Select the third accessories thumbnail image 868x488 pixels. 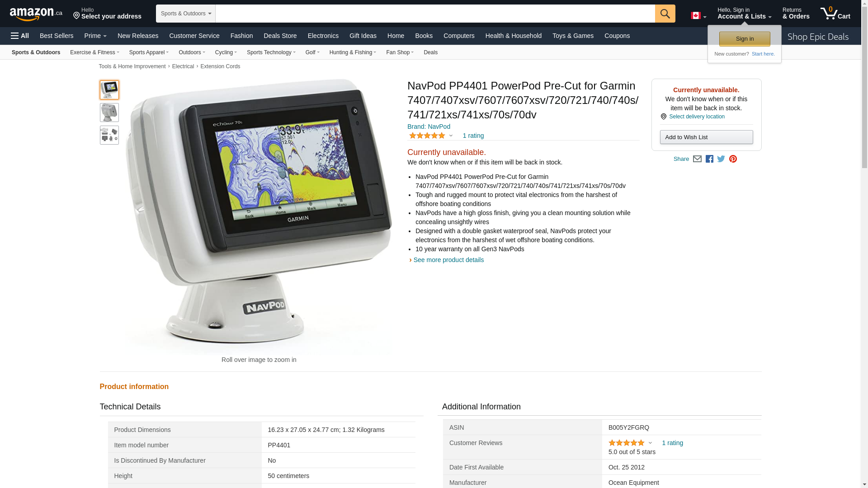coord(109,135)
